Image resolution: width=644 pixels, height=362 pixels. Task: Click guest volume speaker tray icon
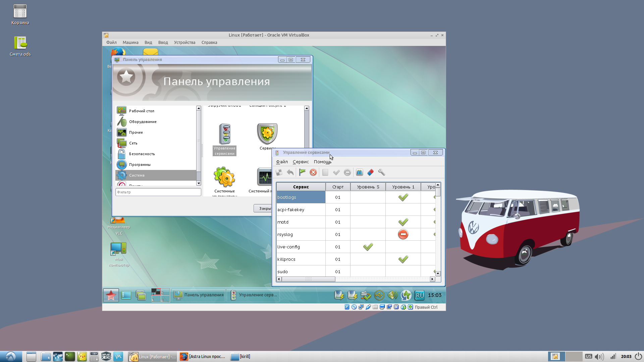[x=392, y=295]
